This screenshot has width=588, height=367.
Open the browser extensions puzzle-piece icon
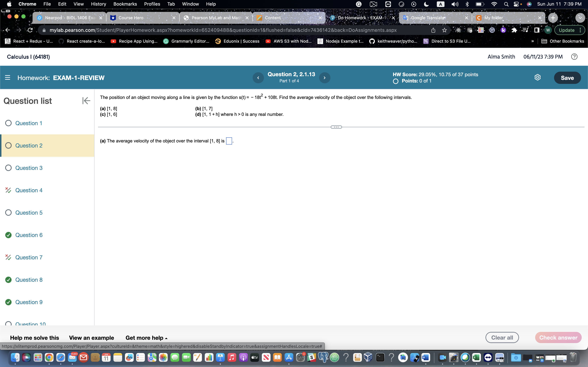click(x=515, y=30)
